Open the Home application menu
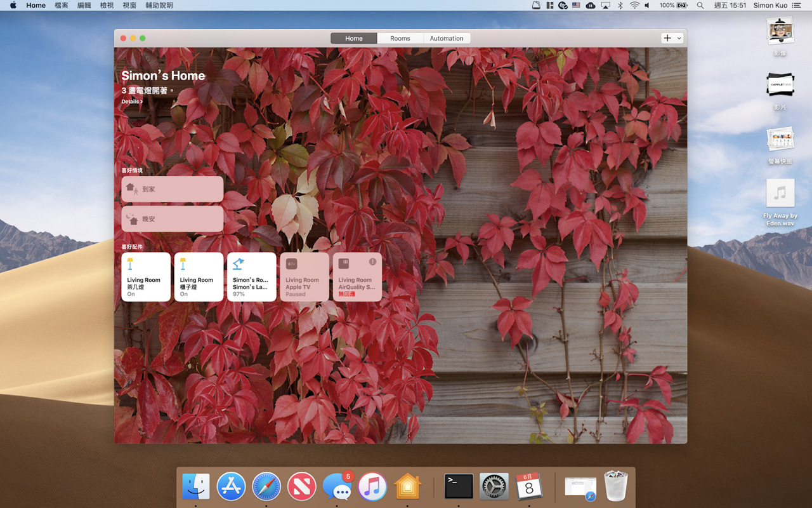Screen dimensions: 812x508 tap(36, 5)
